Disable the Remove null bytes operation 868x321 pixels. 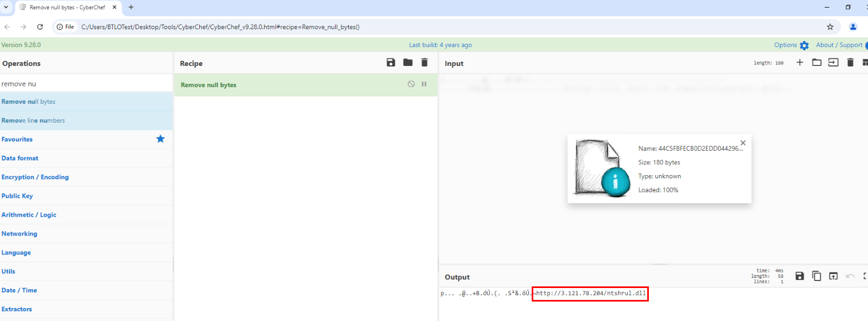pyautogui.click(x=411, y=84)
